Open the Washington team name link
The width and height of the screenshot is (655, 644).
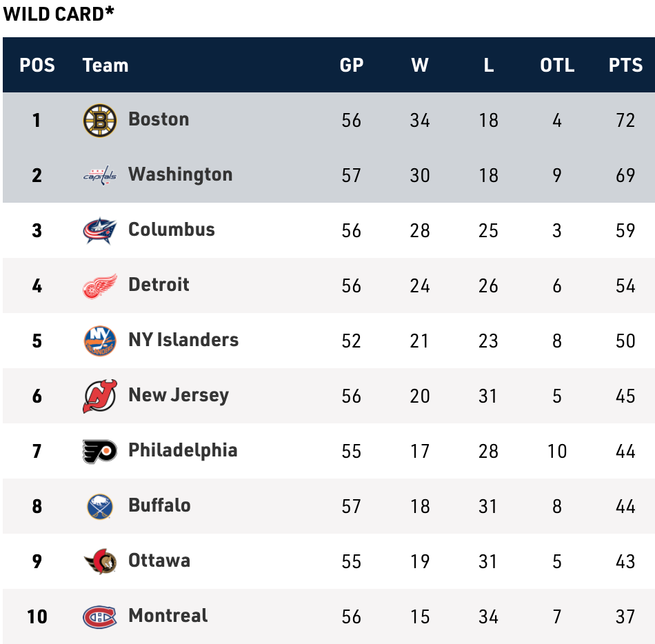point(180,174)
